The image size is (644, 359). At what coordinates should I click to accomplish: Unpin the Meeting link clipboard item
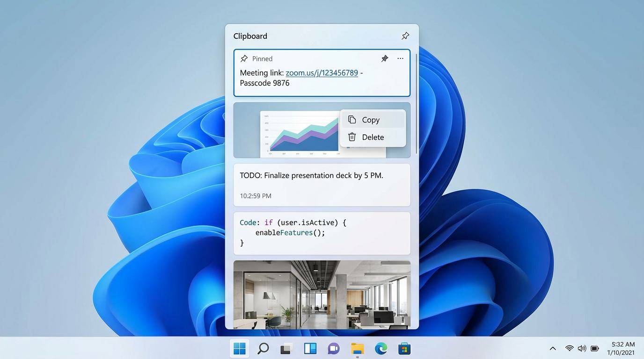[384, 58]
